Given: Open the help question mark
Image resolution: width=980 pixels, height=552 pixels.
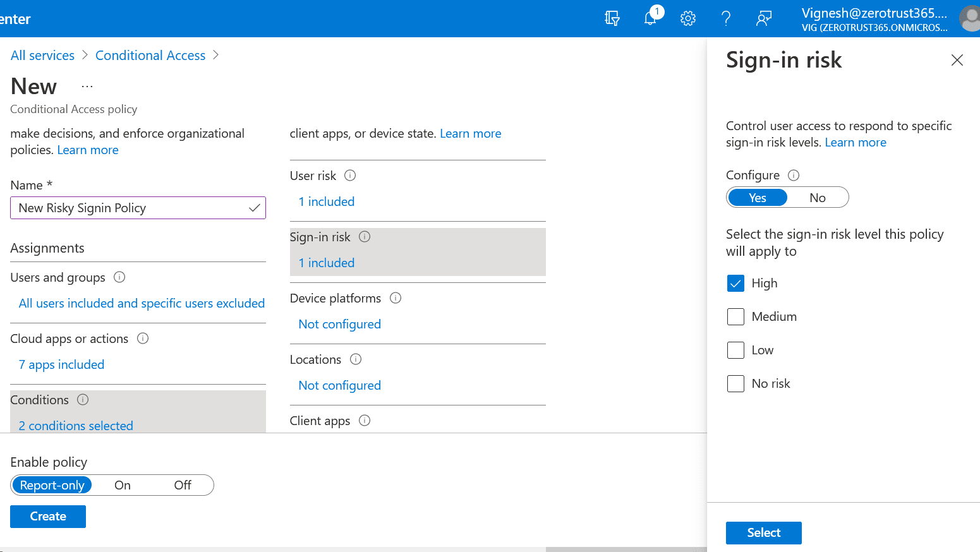Looking at the screenshot, I should pos(726,18).
